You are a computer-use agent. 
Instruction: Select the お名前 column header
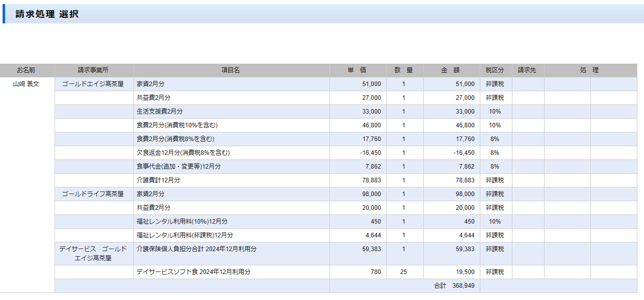[x=26, y=70]
